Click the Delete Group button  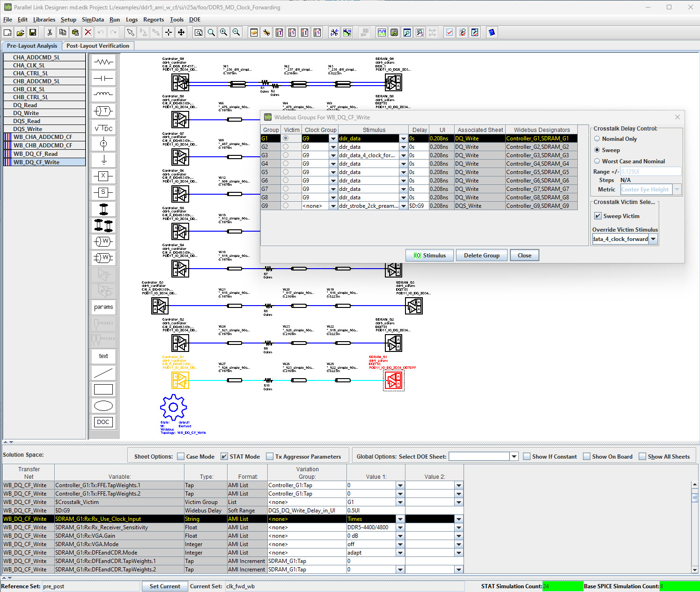point(481,256)
